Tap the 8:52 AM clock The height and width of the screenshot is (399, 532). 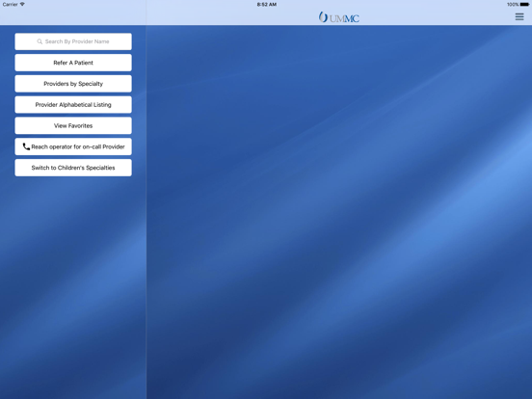pyautogui.click(x=266, y=5)
